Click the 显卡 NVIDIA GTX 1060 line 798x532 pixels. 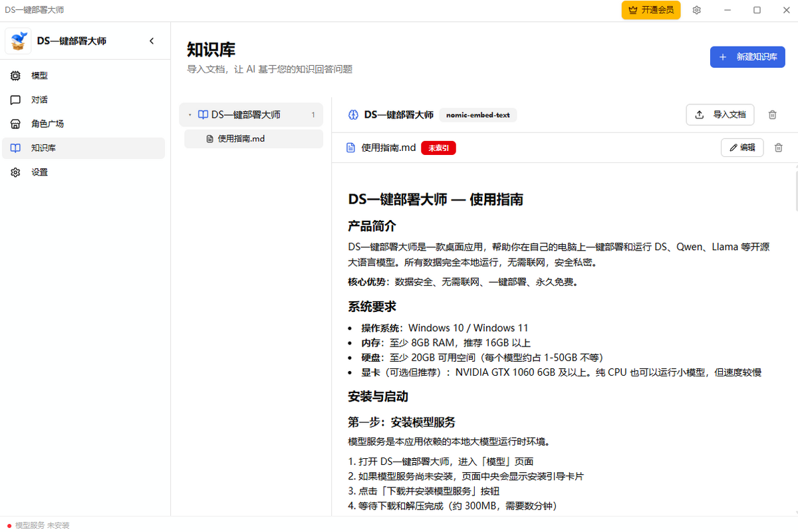(561, 372)
